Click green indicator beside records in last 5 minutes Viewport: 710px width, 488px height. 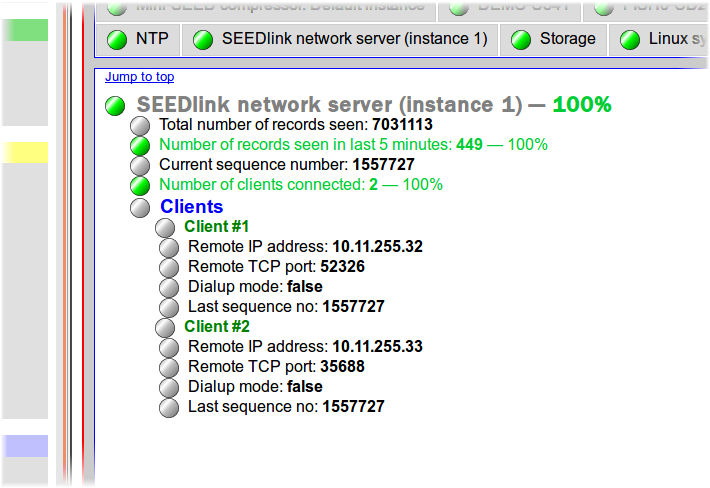click(140, 146)
